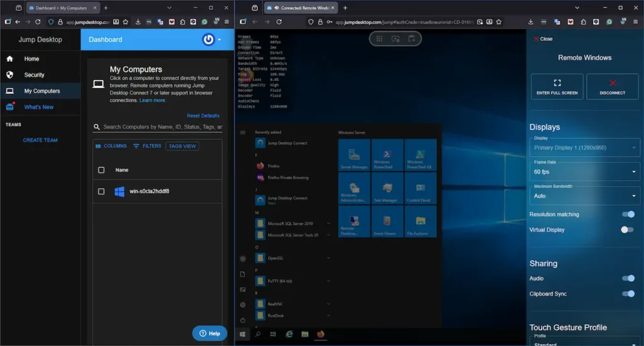Disconnect the remote session
The height and width of the screenshot is (346, 644).
point(612,87)
